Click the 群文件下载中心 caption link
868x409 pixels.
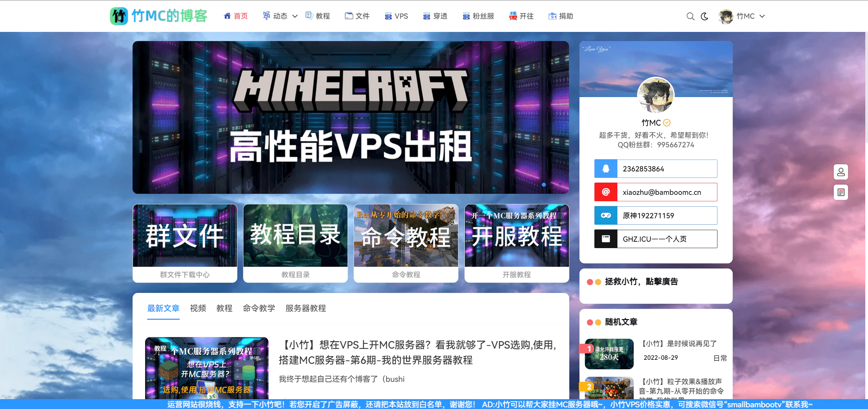click(x=185, y=275)
